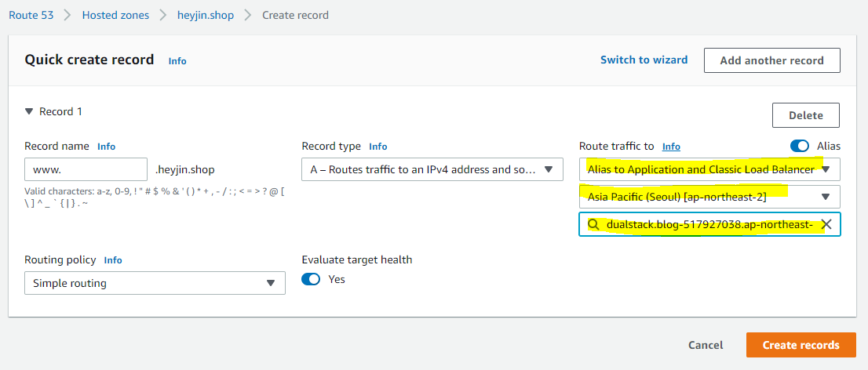Viewport: 868px width, 370px height.
Task: Navigate to Hosted zones breadcrumb
Action: pos(116,15)
